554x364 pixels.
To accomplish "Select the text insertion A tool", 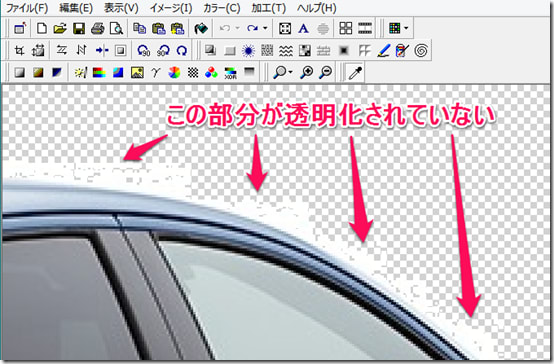I will pyautogui.click(x=303, y=28).
